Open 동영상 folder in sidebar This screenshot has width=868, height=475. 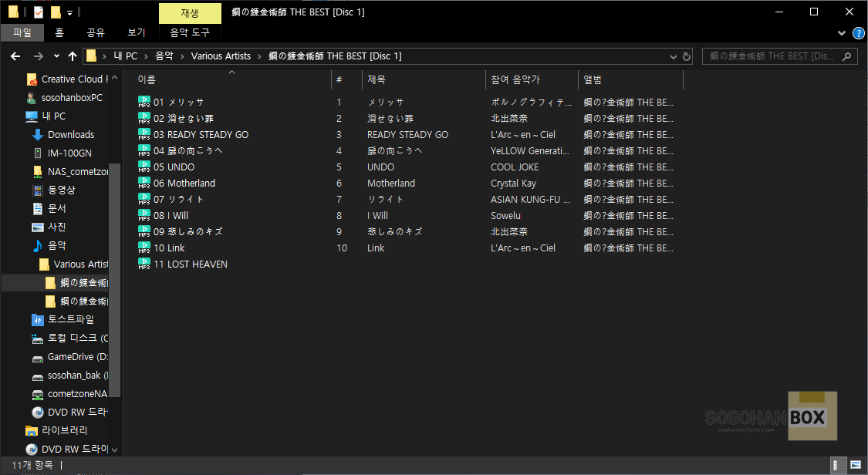(x=61, y=190)
